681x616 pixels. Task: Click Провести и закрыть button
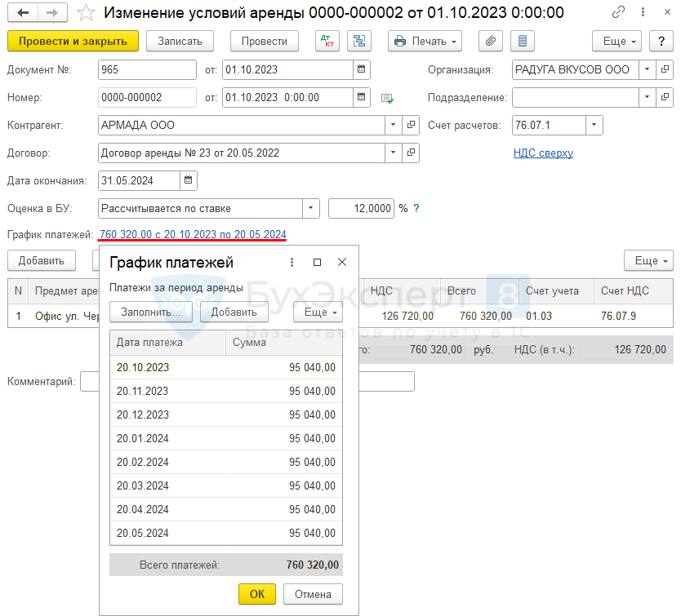(73, 41)
